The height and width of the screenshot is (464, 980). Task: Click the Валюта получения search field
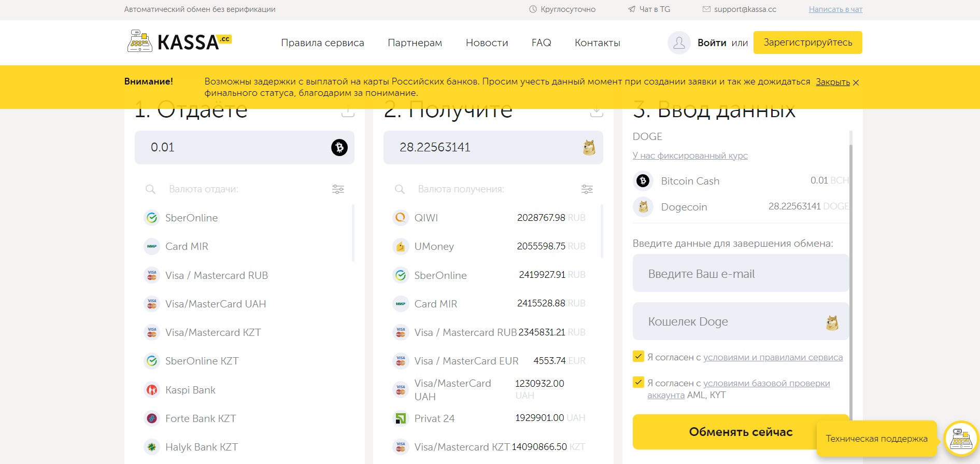(492, 189)
